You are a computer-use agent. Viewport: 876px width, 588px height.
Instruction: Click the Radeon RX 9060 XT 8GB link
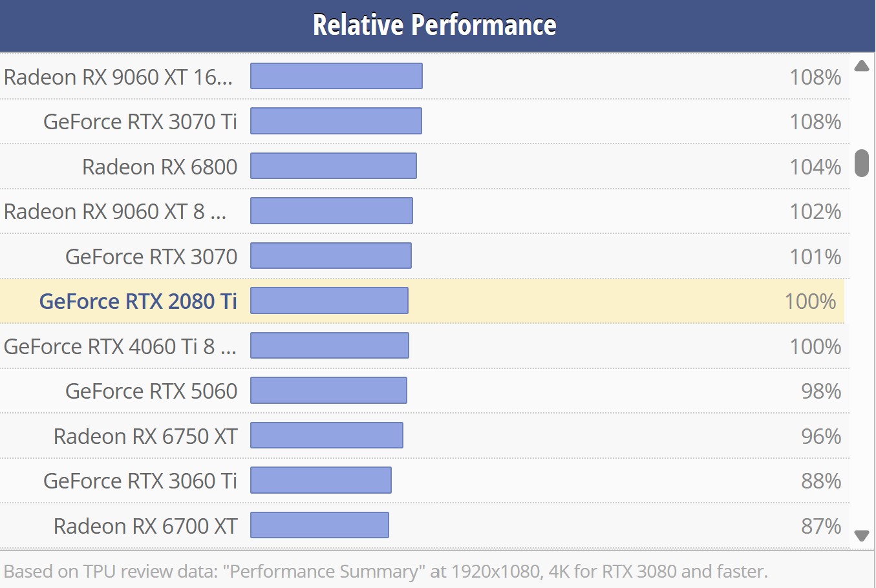pyautogui.click(x=115, y=211)
